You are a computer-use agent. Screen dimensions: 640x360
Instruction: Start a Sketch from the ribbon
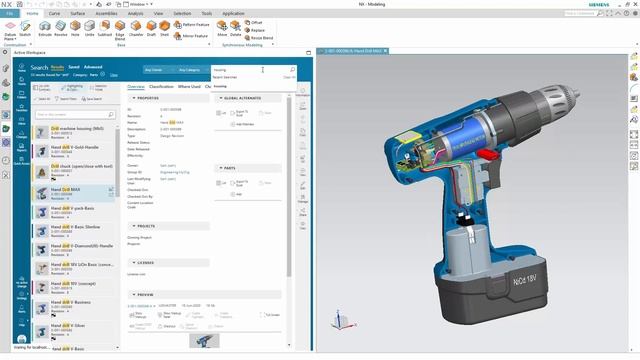pyautogui.click(x=25, y=29)
